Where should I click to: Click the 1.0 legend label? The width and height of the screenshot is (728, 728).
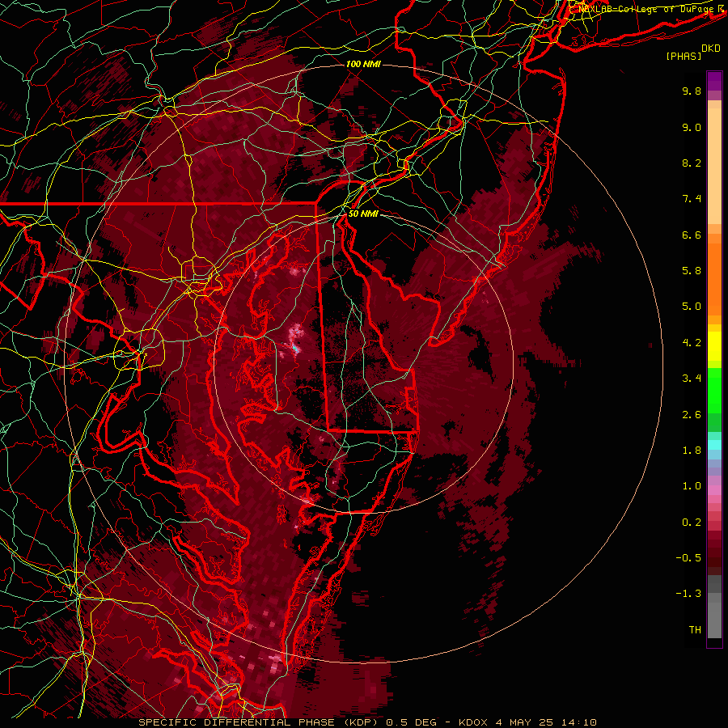pos(692,486)
